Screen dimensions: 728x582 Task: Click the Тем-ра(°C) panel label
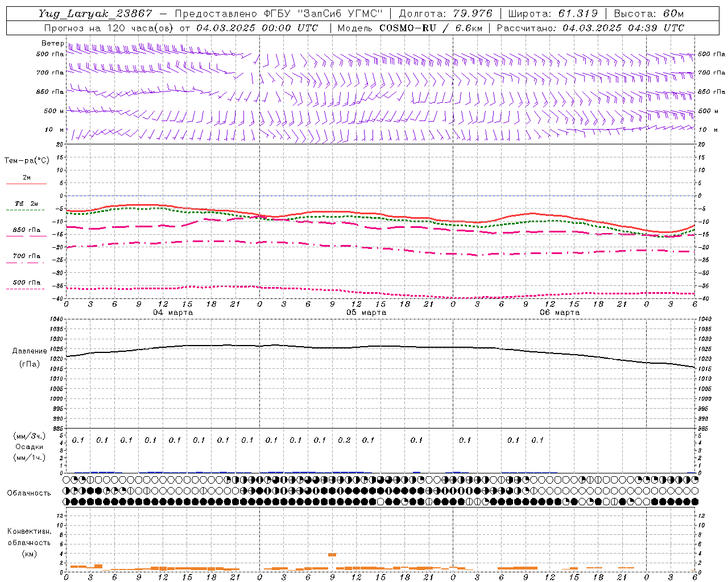click(x=27, y=161)
